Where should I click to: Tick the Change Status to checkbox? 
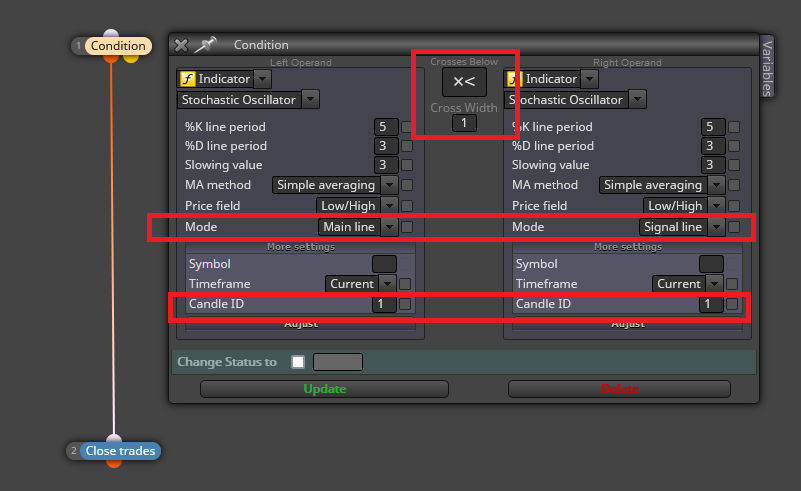[298, 362]
